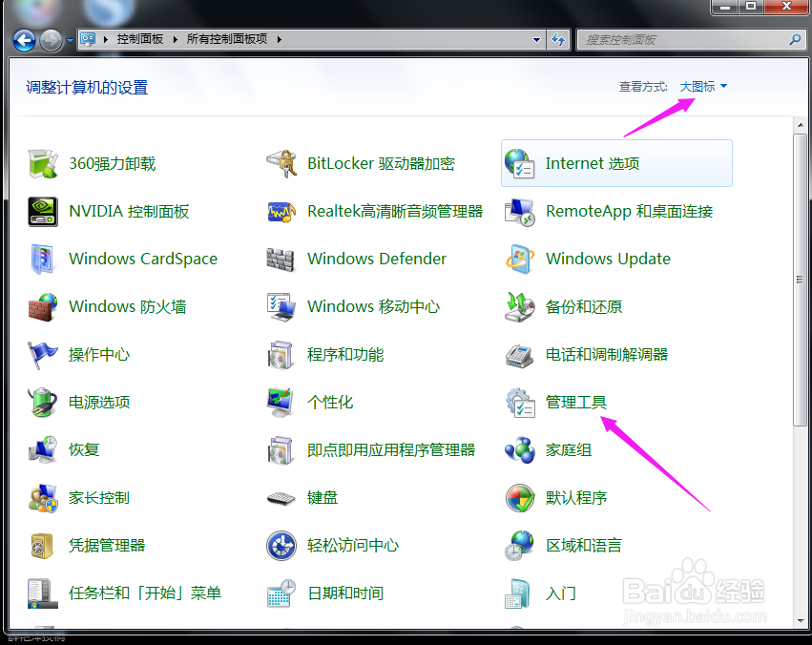Open the Windows CardSpace icon
The image size is (812, 645).
click(x=43, y=259)
